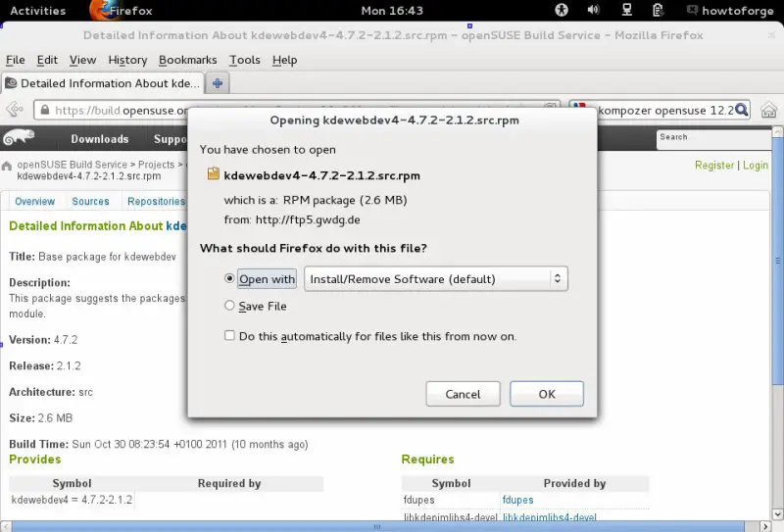Open the accessibility menu icon
784x532 pixels.
coord(562,10)
